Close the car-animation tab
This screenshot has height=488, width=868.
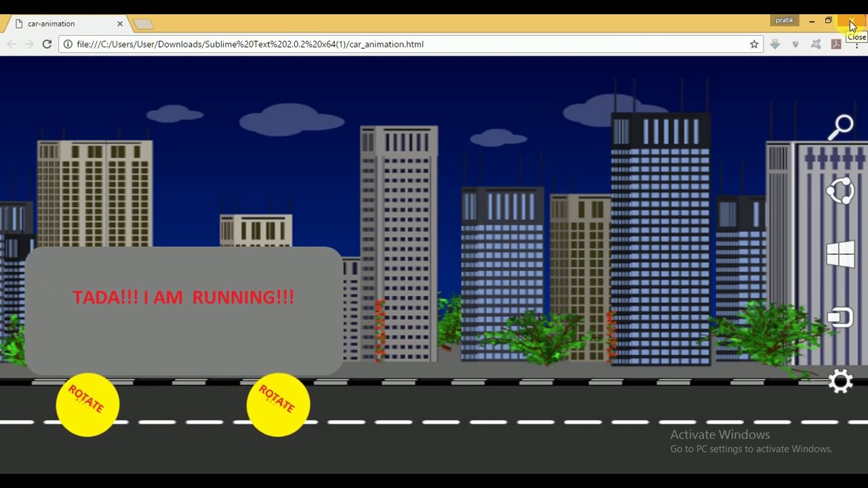(x=120, y=24)
